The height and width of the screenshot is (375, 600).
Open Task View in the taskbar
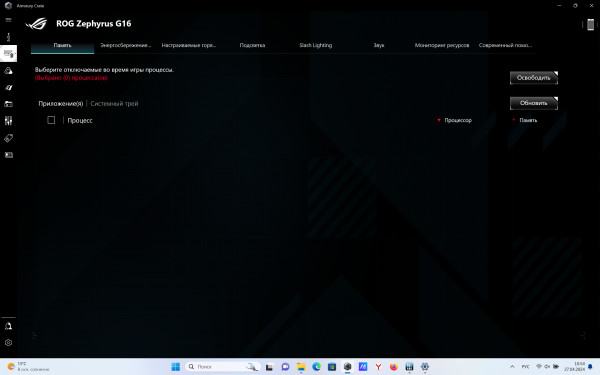tap(269, 367)
